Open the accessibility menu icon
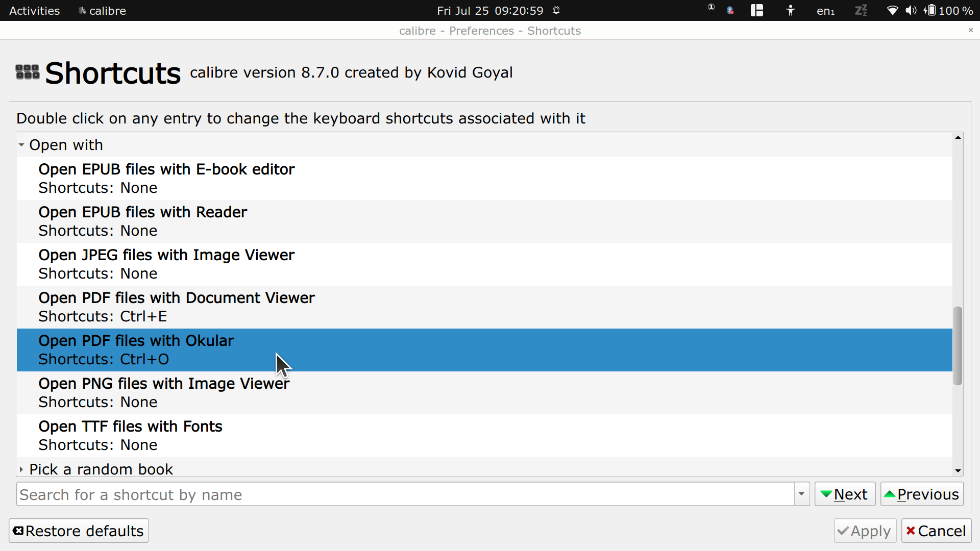The height and width of the screenshot is (551, 980). 790,10
